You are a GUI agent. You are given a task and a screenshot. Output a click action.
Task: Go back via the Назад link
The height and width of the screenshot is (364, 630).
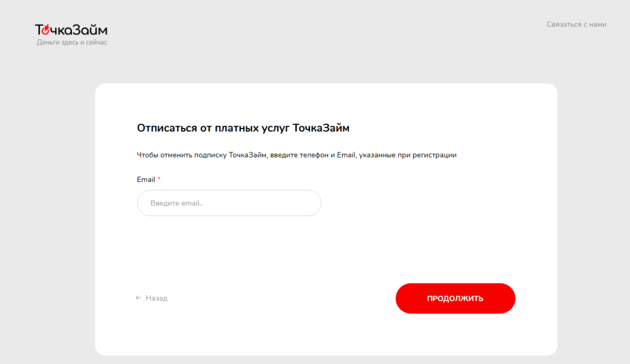(x=151, y=298)
